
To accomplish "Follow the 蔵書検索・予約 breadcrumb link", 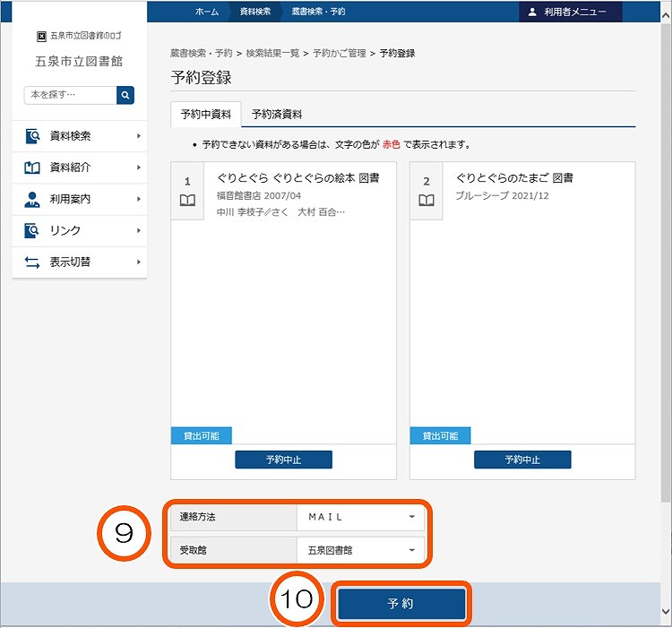I will (201, 54).
